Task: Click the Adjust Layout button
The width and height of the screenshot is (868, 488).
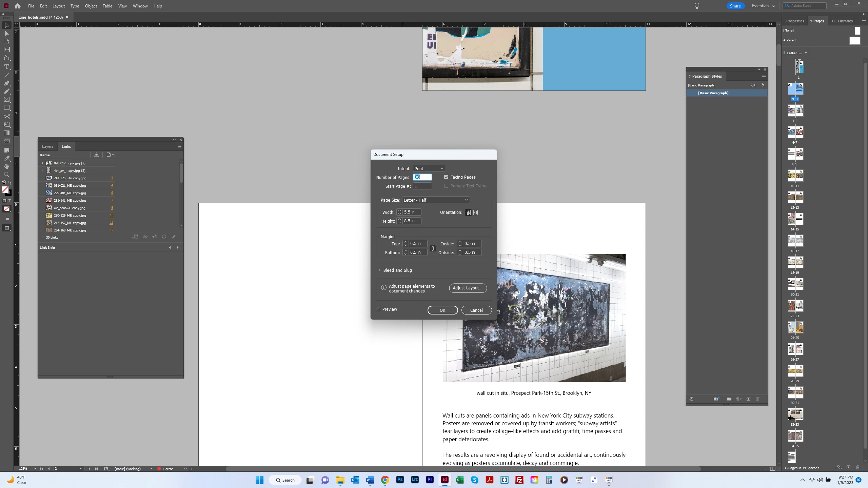Action: 468,288
